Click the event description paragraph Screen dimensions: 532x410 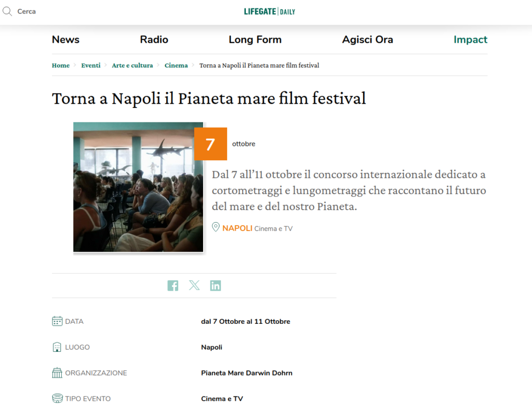coord(349,190)
